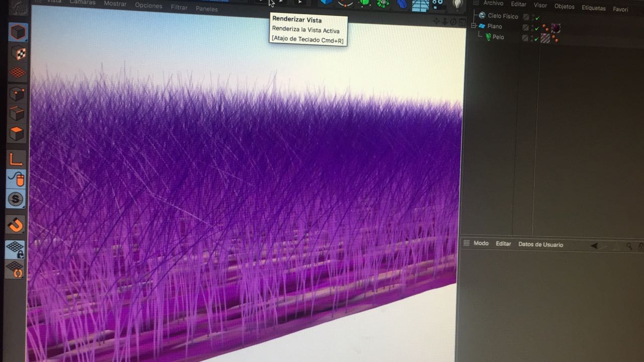This screenshot has width=644, height=362.
Task: Toggle Viewport Solo S icon
Action: pyautogui.click(x=16, y=199)
